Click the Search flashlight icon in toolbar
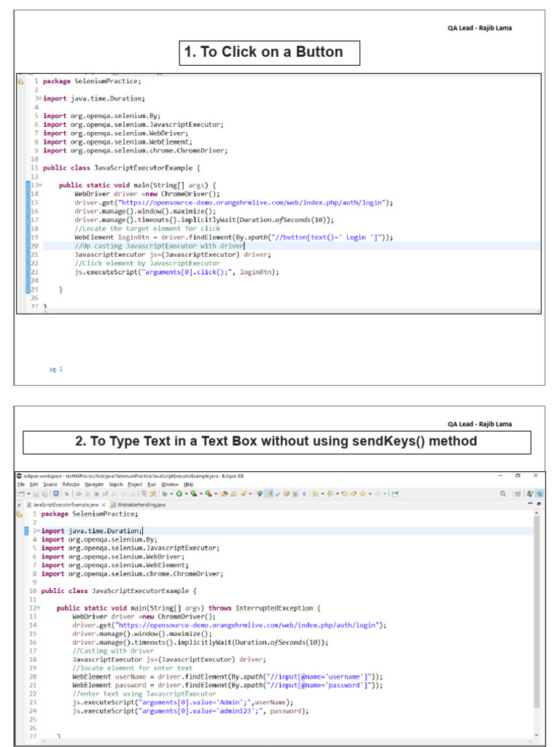 pyautogui.click(x=244, y=494)
